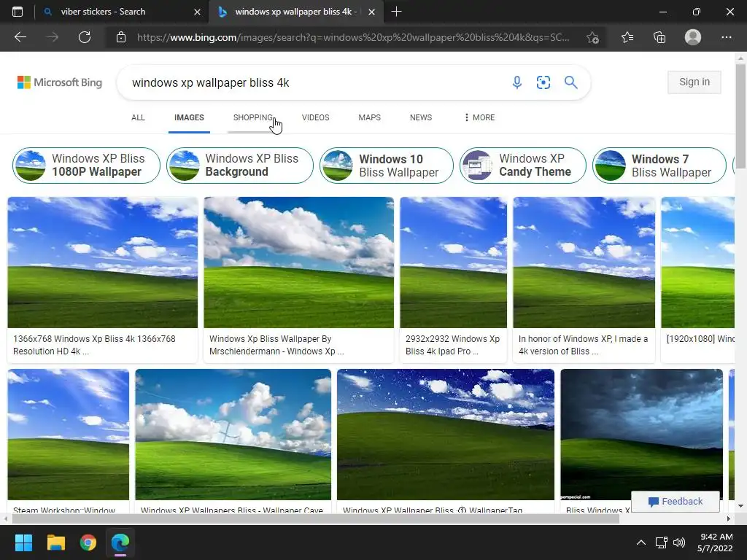
Task: Reload the page with the refresh icon
Action: click(x=85, y=37)
